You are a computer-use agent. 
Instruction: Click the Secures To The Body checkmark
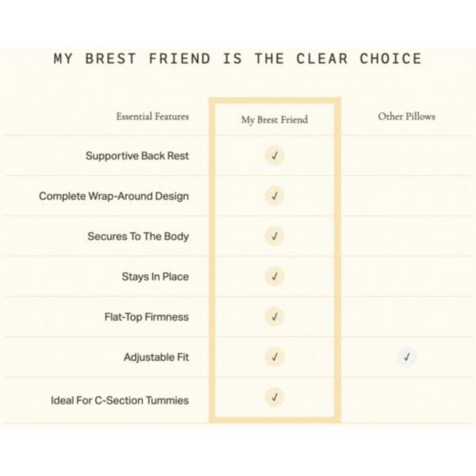(x=274, y=236)
